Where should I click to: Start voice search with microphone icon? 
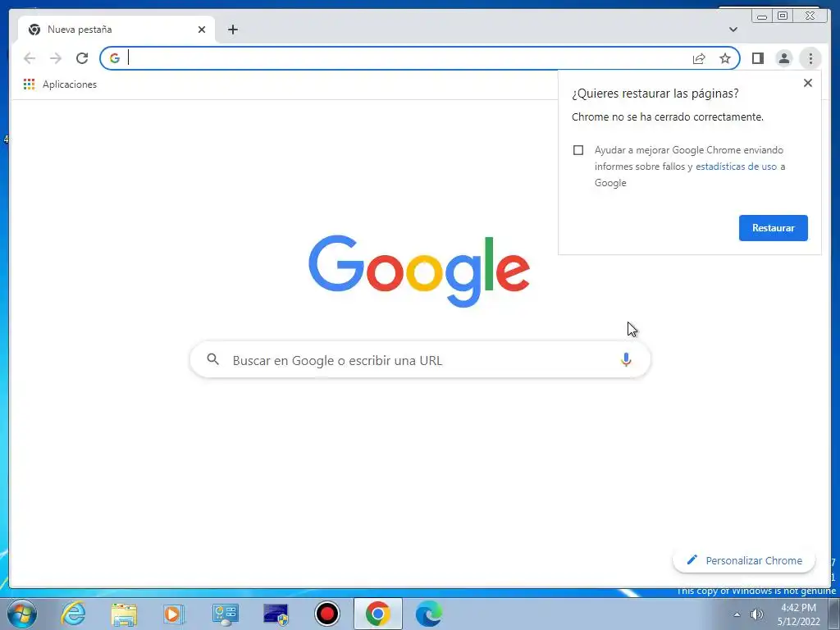[626, 359]
